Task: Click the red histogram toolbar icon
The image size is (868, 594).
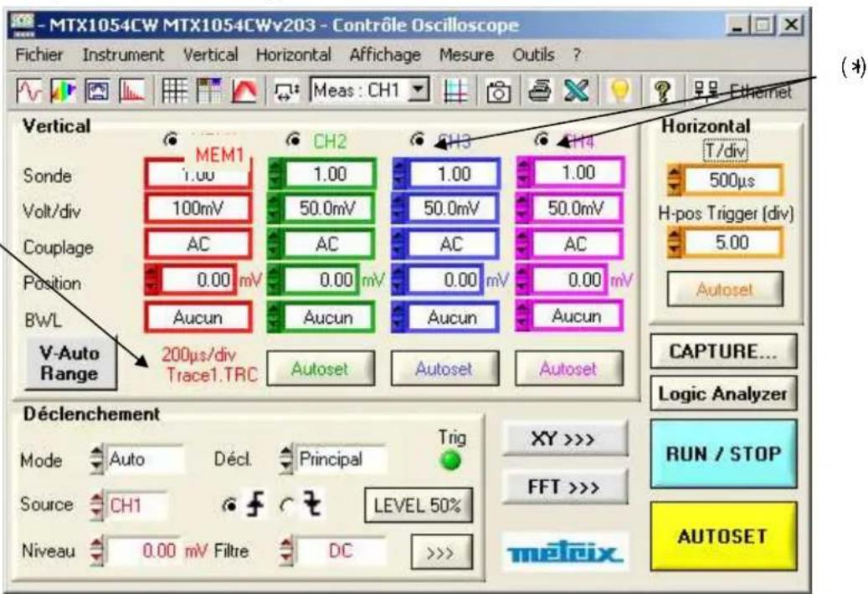Action: 131,91
